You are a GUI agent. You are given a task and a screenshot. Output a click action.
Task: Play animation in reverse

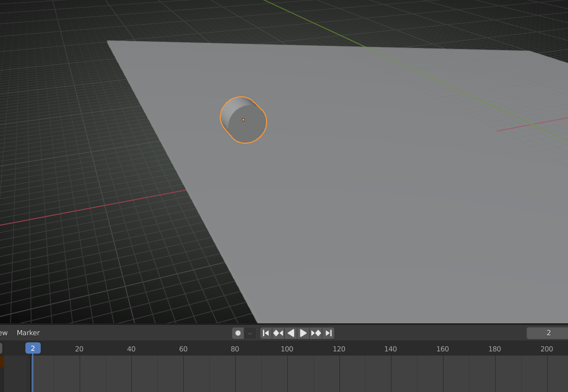click(x=291, y=333)
